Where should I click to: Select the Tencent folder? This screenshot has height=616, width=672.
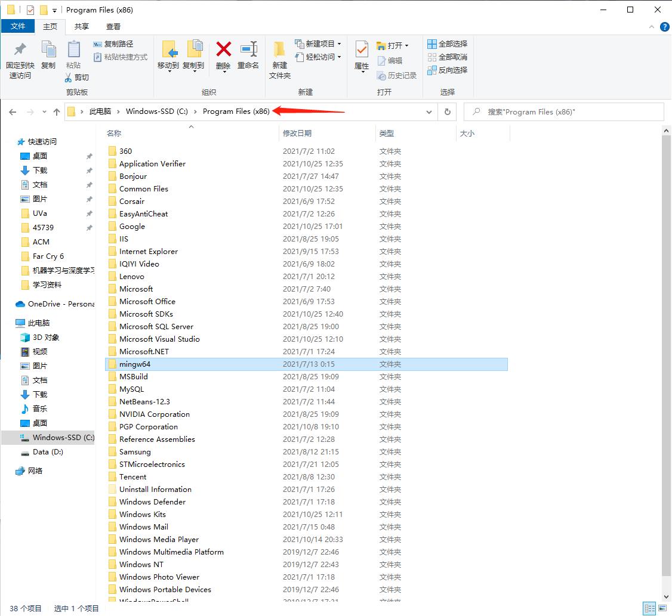click(x=306, y=477)
